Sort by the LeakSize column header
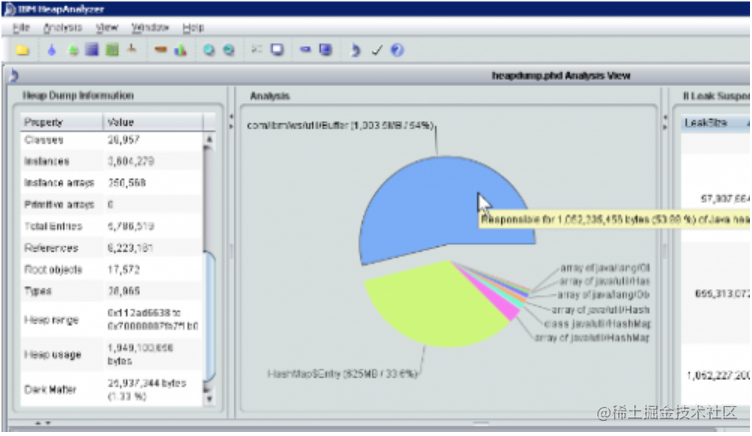This screenshot has width=752, height=436. (715, 123)
